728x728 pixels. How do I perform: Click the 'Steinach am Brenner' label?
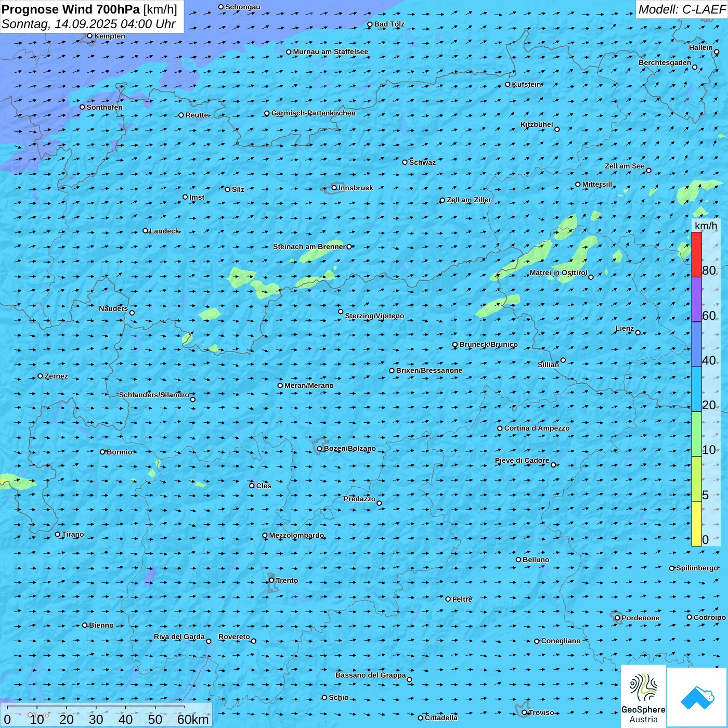click(x=309, y=246)
